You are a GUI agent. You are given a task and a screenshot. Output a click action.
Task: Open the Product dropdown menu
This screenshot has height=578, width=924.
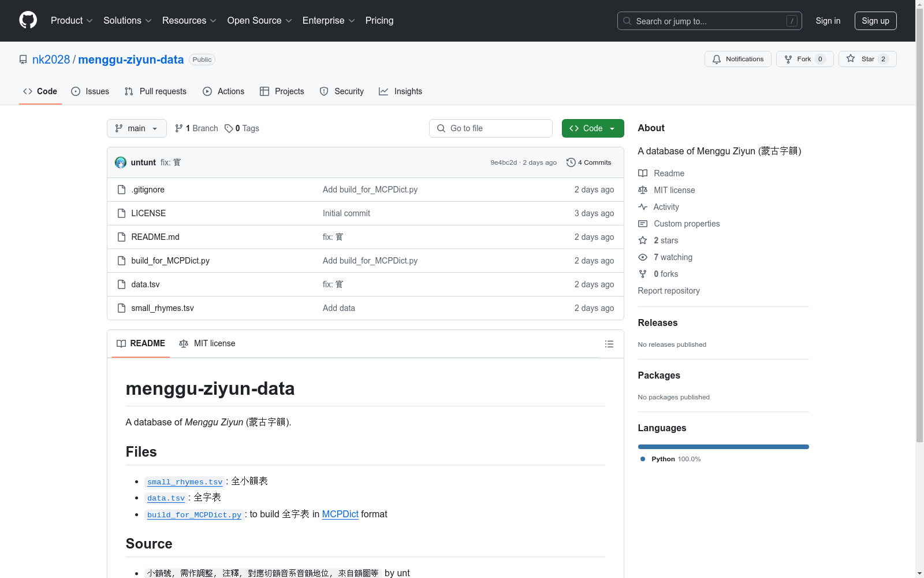tap(72, 21)
